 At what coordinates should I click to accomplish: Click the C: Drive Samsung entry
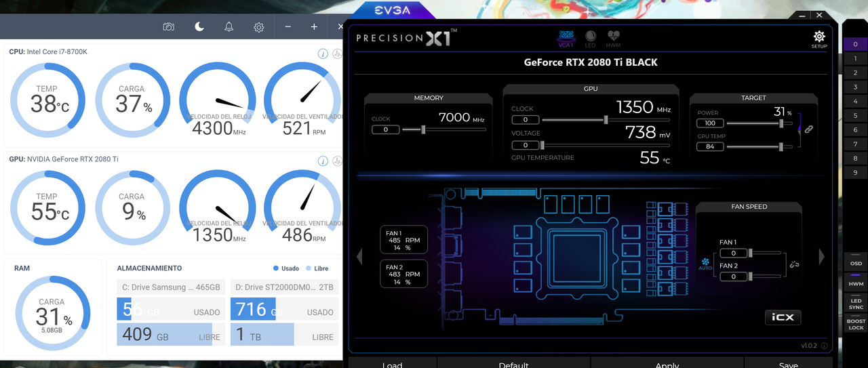171,287
